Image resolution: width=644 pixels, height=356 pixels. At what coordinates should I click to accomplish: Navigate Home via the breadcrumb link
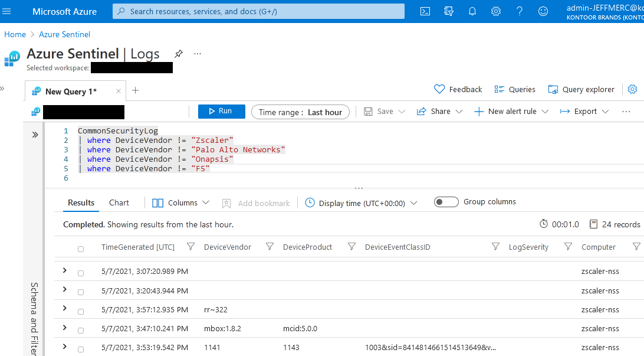pos(15,34)
